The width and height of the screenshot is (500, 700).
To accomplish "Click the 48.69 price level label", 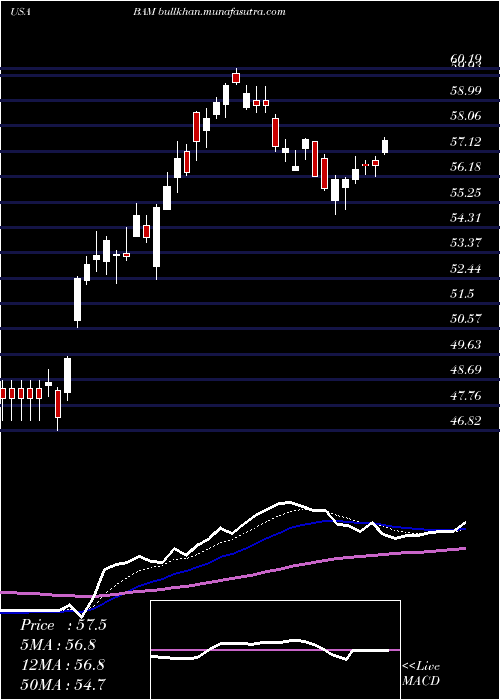I will click(x=466, y=370).
